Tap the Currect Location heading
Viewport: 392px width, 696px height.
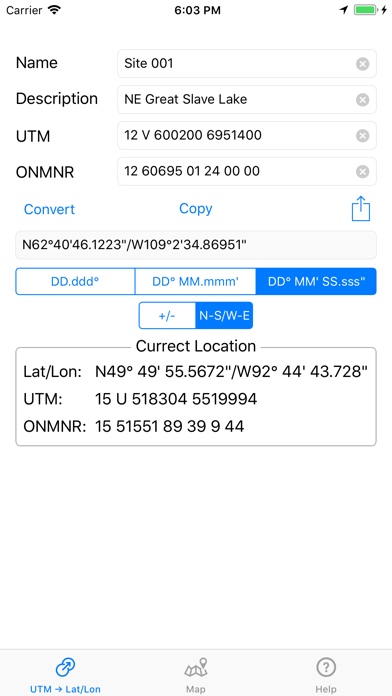coord(196,346)
